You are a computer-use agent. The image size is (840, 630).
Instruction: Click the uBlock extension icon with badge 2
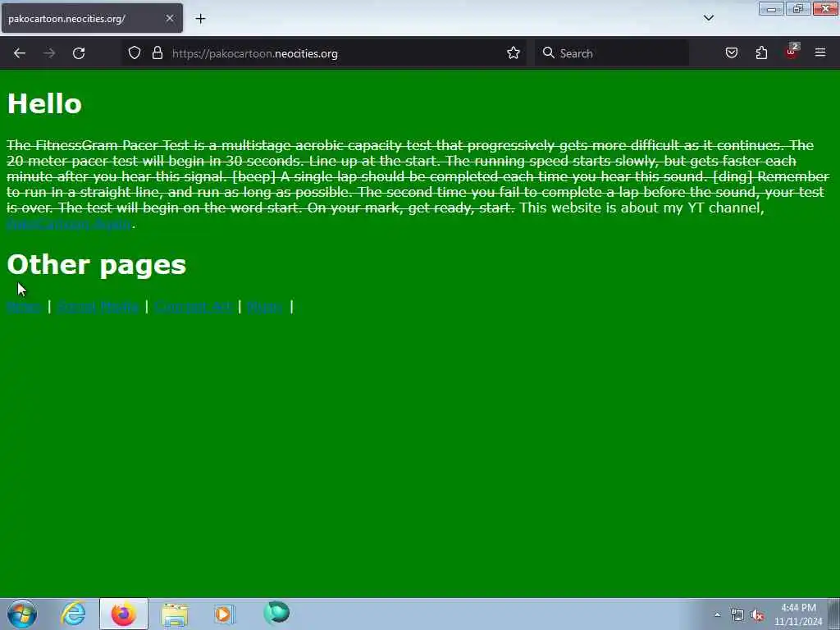(792, 52)
